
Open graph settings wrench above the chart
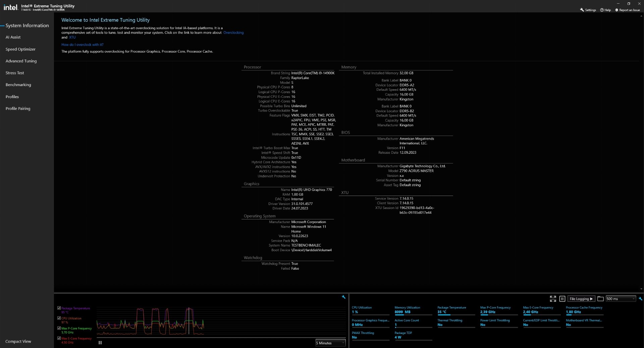[x=343, y=297]
